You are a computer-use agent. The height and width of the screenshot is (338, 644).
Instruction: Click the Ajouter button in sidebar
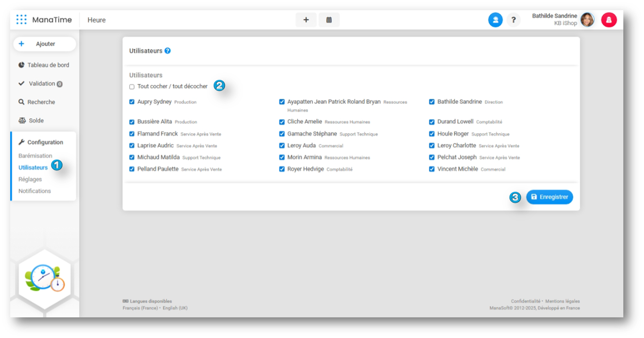(45, 44)
